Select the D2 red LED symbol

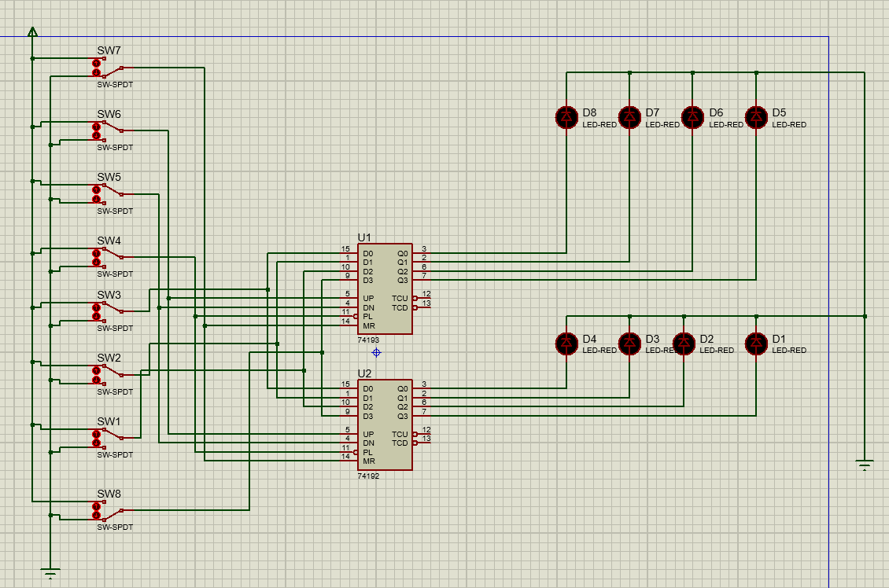tap(684, 344)
